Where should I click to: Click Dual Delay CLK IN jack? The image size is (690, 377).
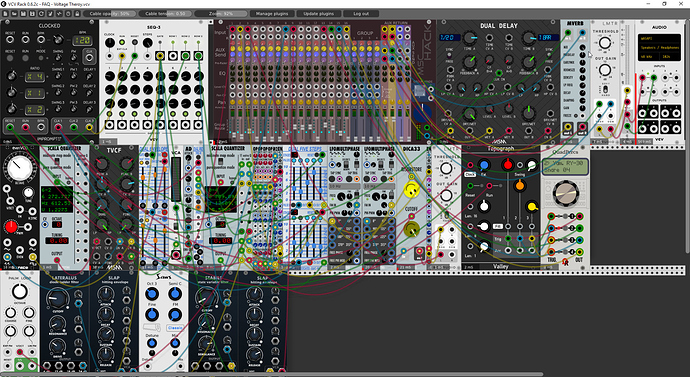(499, 73)
